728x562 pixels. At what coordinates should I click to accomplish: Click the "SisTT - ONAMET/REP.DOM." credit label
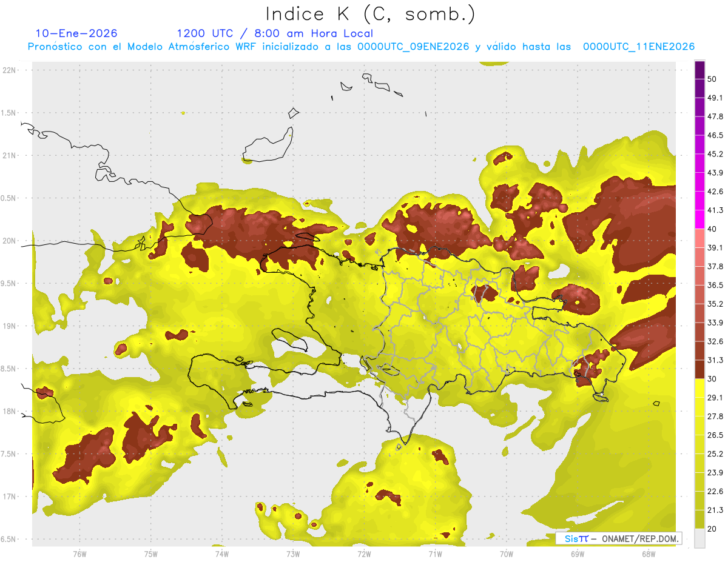pyautogui.click(x=618, y=538)
